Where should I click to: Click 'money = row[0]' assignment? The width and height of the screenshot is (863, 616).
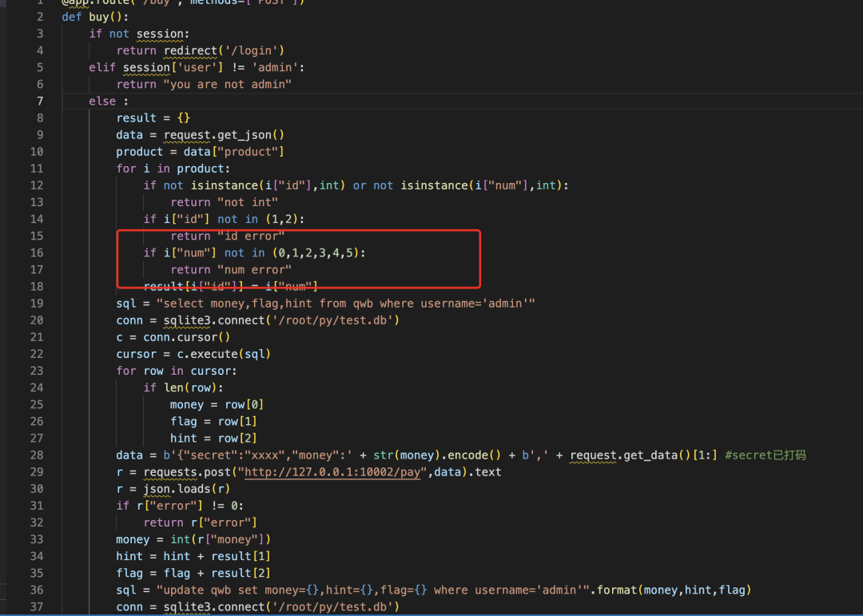coord(217,404)
